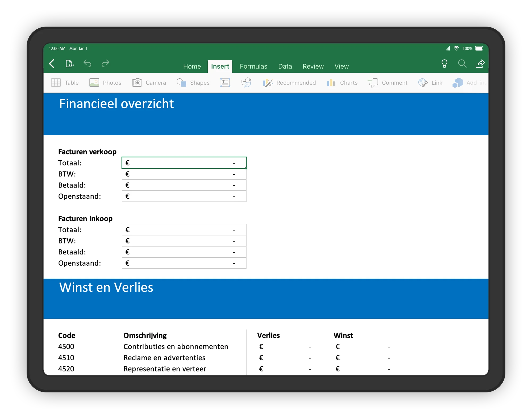Add a Comment
The width and height of the screenshot is (532, 419).
click(388, 83)
